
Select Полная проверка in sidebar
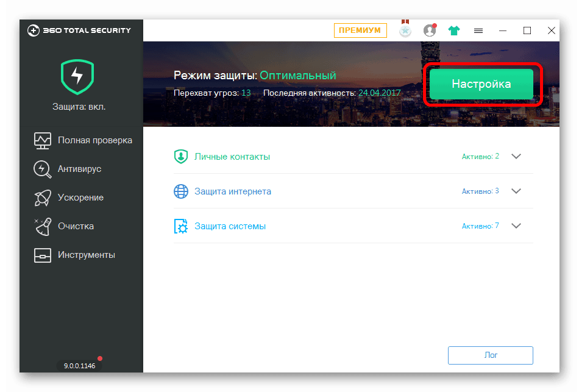(95, 140)
